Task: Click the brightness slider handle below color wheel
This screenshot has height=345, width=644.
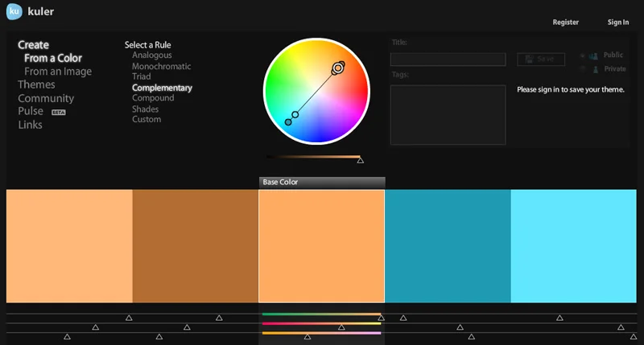Action: point(360,160)
